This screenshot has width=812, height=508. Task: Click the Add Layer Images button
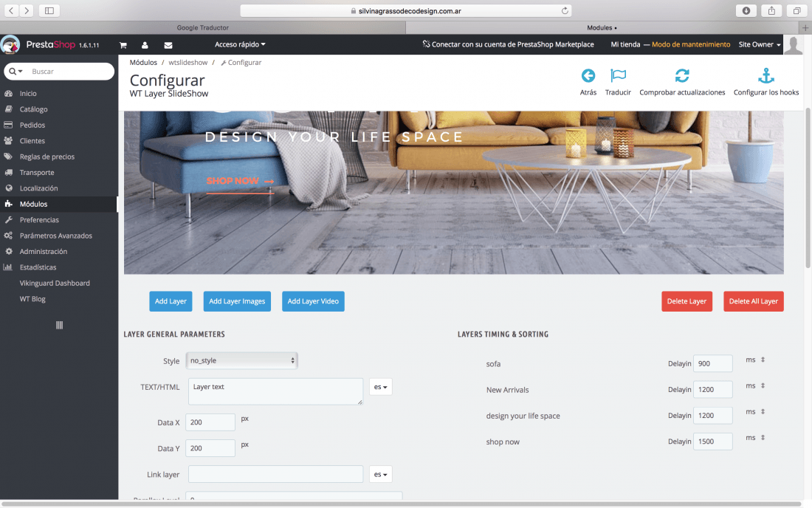pos(237,301)
